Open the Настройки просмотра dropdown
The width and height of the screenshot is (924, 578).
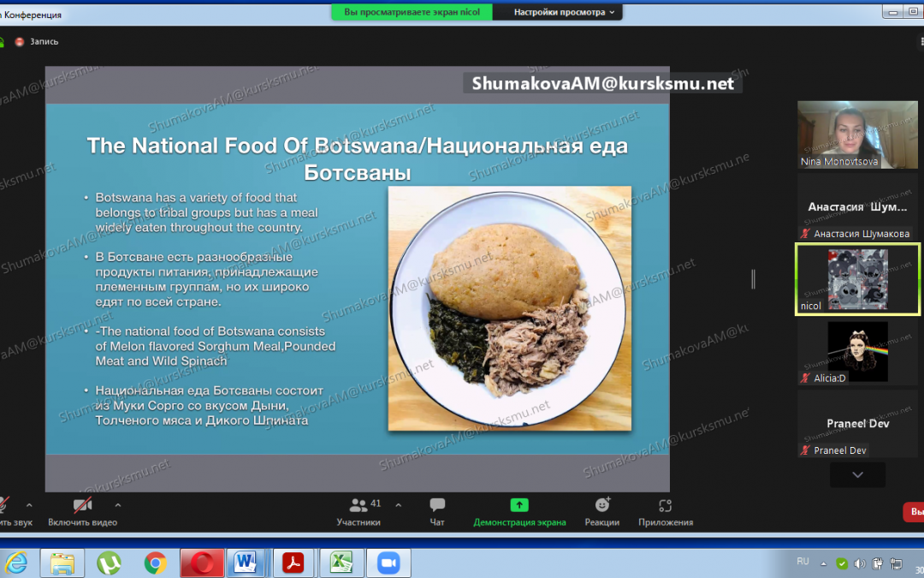(x=557, y=12)
